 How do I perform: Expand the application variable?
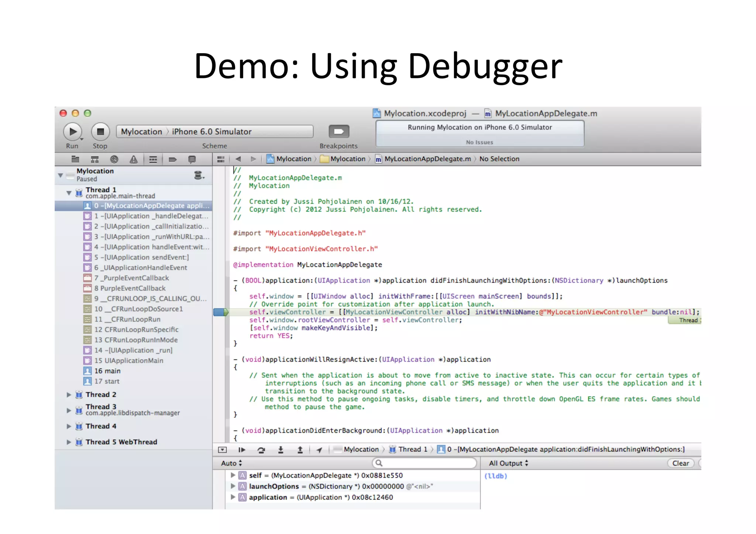click(233, 497)
